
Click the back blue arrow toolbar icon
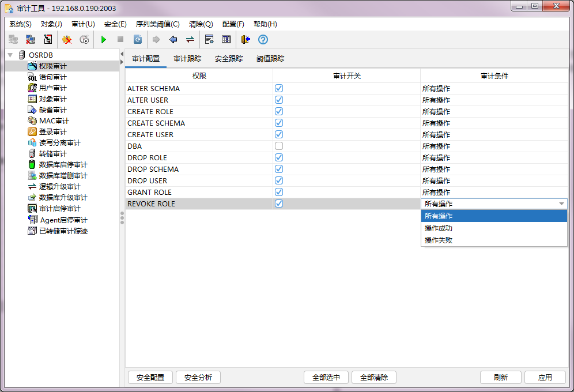pyautogui.click(x=173, y=39)
